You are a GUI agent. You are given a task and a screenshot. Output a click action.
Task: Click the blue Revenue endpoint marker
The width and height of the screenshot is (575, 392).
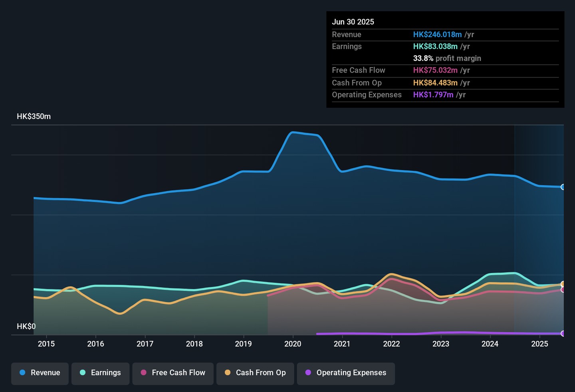pyautogui.click(x=563, y=187)
